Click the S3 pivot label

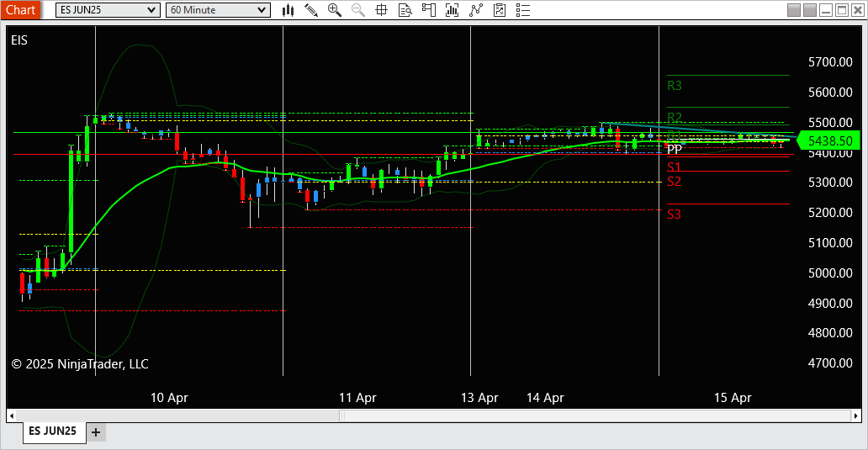[674, 214]
